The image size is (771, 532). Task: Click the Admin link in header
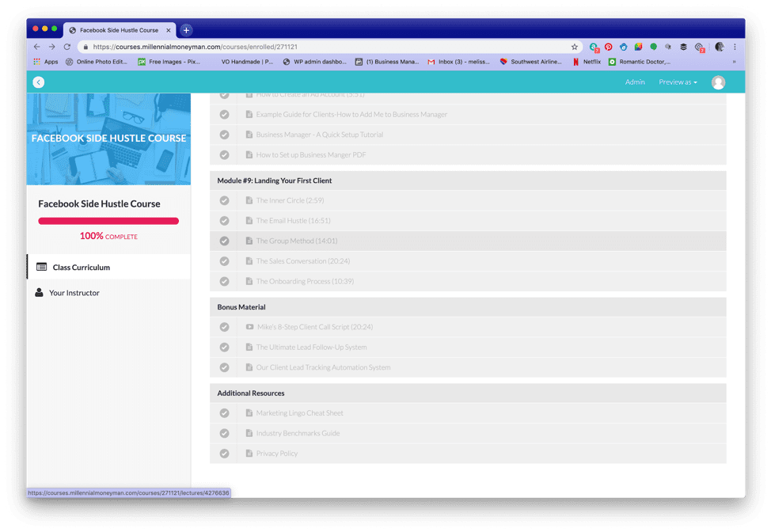coord(635,82)
